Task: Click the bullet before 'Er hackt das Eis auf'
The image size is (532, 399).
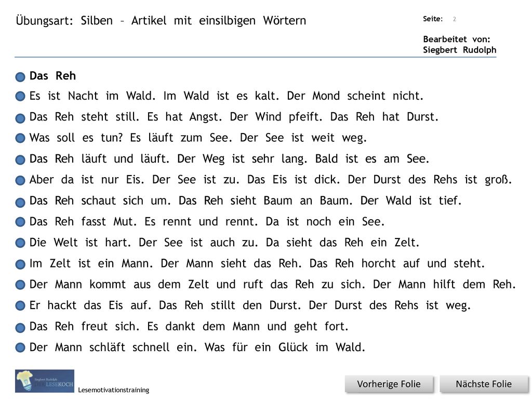Action: (x=20, y=305)
